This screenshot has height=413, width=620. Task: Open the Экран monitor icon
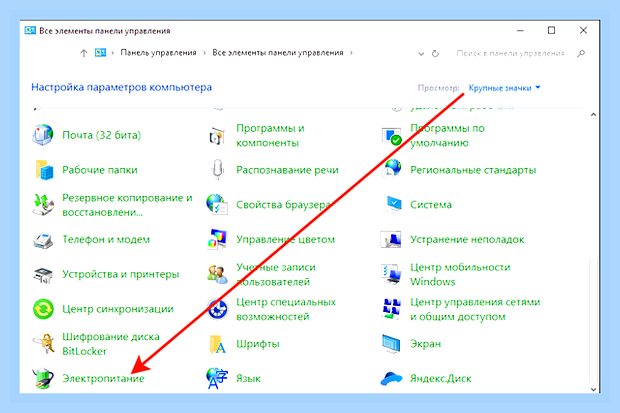[391, 344]
